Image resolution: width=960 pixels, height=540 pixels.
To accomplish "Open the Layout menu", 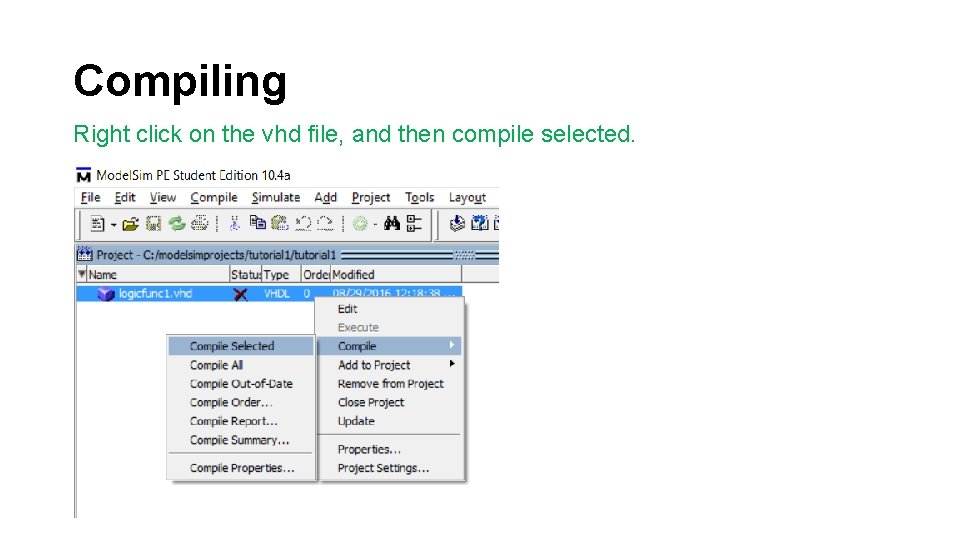I will pyautogui.click(x=467, y=198).
